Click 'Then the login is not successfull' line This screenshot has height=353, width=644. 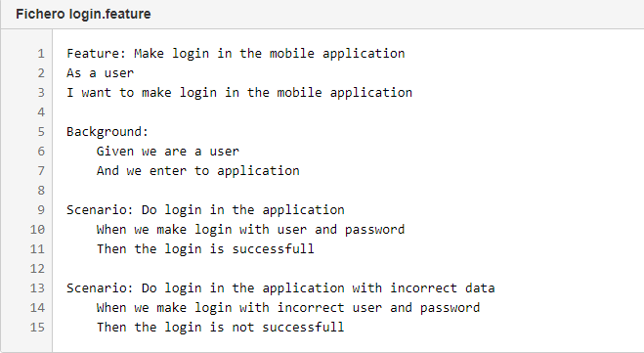click(221, 328)
